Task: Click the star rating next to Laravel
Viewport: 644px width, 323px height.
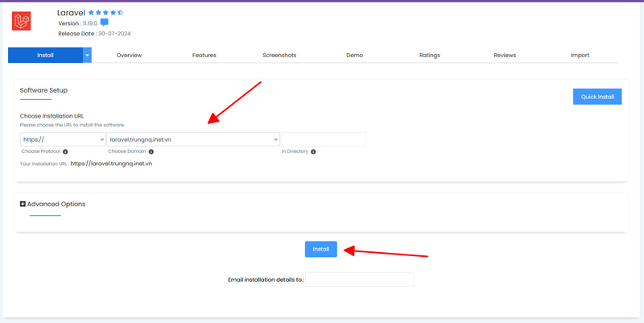Action: pyautogui.click(x=105, y=13)
